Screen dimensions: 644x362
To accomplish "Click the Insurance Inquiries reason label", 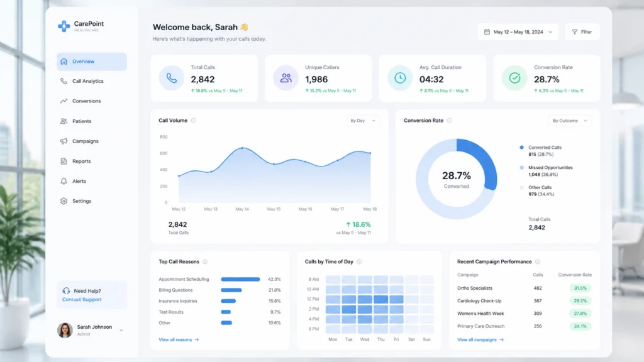I will click(x=178, y=301).
